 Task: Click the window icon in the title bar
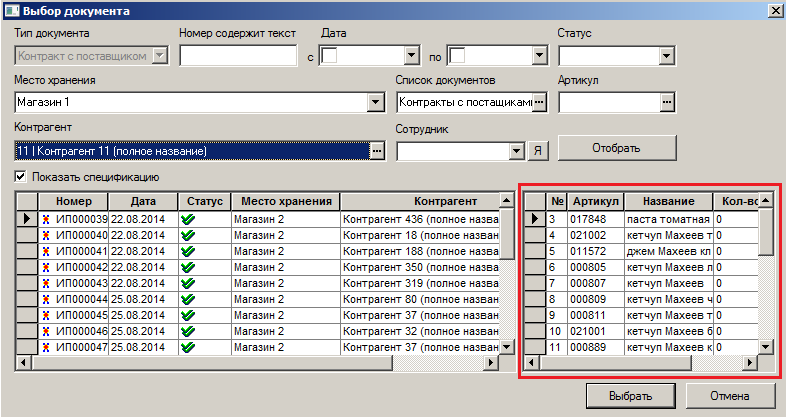[x=12, y=11]
